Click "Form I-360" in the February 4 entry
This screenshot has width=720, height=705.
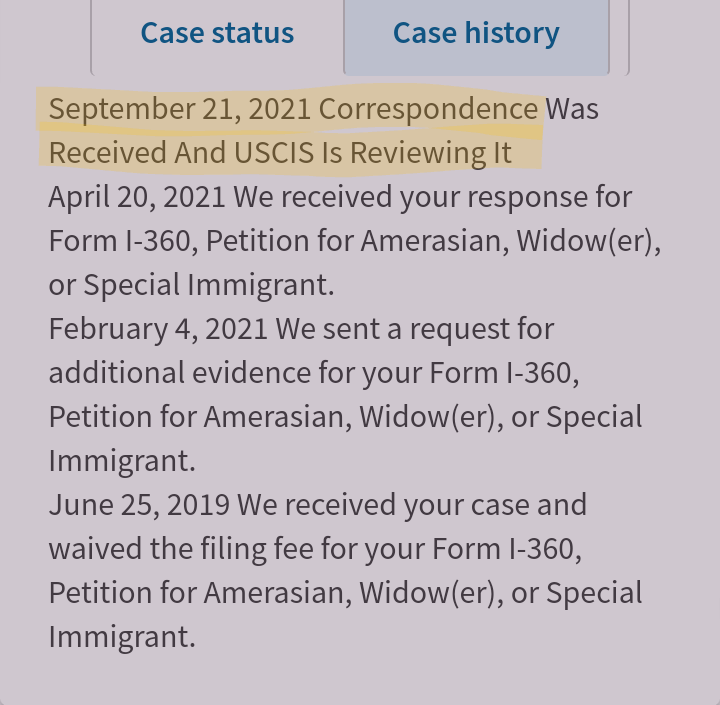501,372
